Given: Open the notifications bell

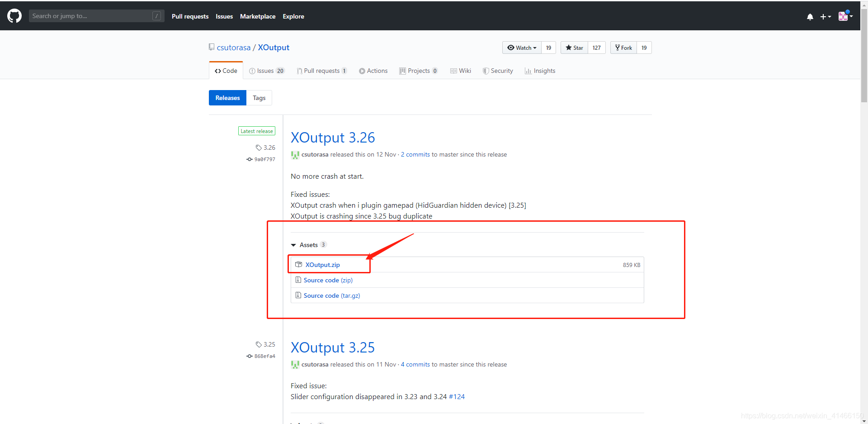Looking at the screenshot, I should (810, 17).
